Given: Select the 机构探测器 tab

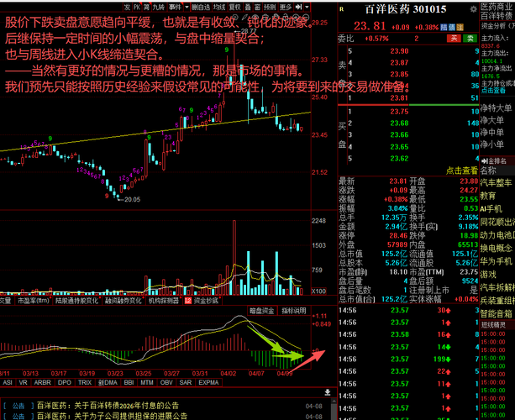Looking at the screenshot, I should click(x=164, y=300).
